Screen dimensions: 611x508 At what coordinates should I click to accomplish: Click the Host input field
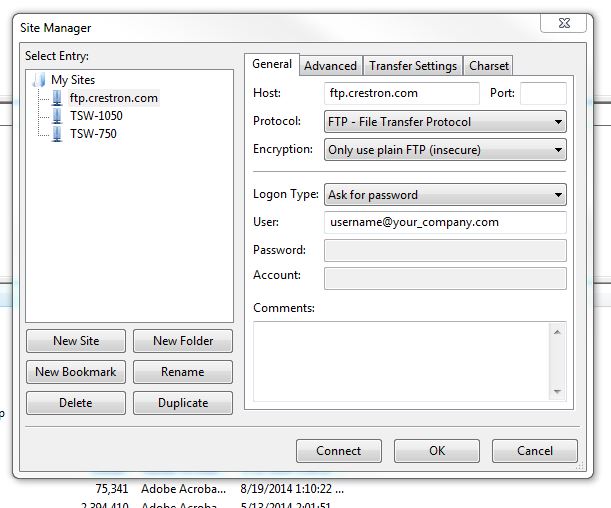[x=402, y=94]
